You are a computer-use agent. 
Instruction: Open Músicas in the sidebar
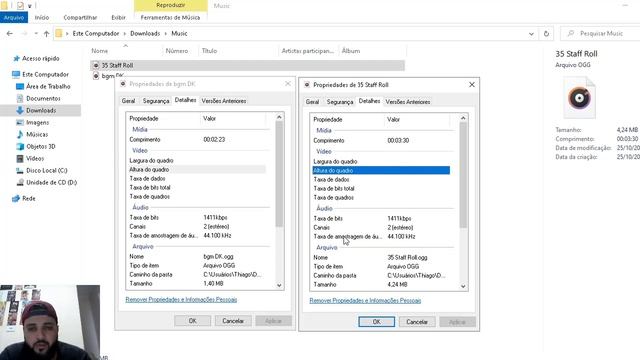(x=37, y=134)
